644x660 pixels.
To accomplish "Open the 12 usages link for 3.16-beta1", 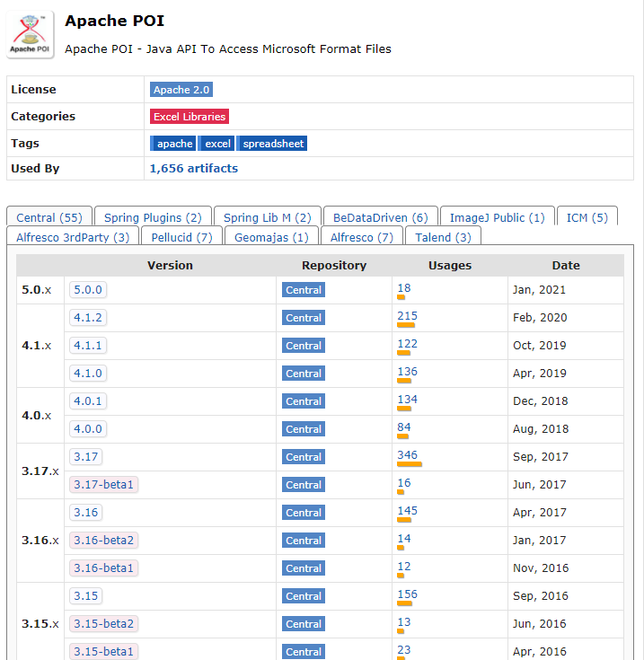I will click(403, 566).
